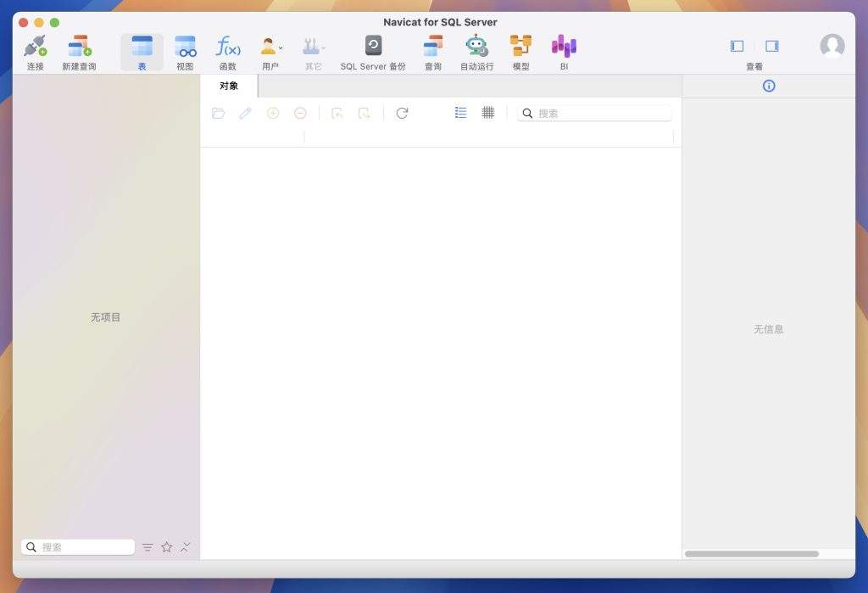This screenshot has width=868, height=593.
Task: Click the user account avatar
Action: coord(832,46)
